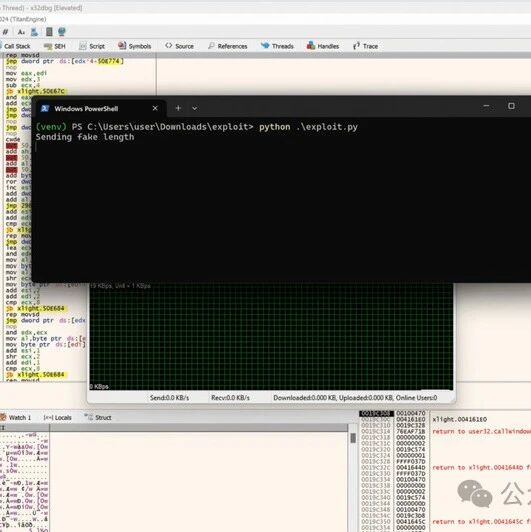Click the 'return to user32.callwindow' stack comment
Screen dimensions: 531x532
click(x=481, y=431)
